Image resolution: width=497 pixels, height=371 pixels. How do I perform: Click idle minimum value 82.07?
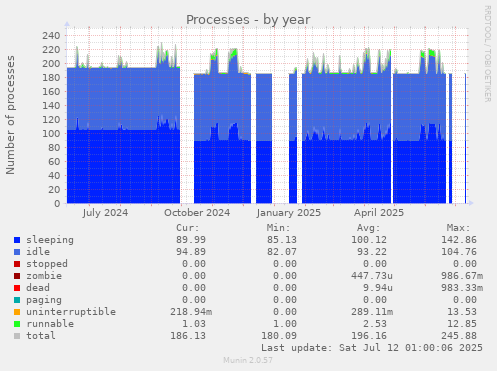(282, 252)
